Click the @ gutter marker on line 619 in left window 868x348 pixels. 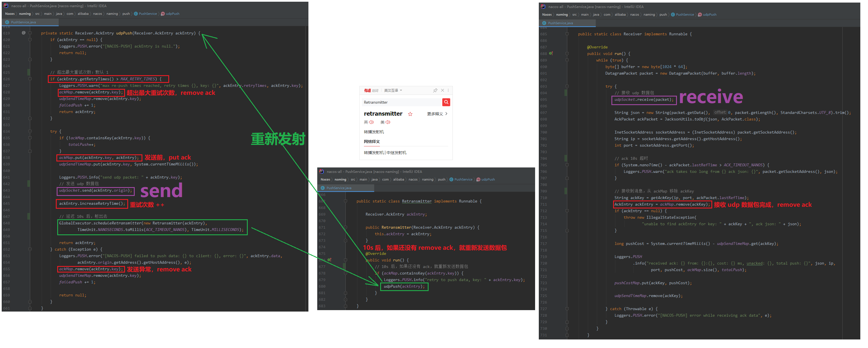24,33
